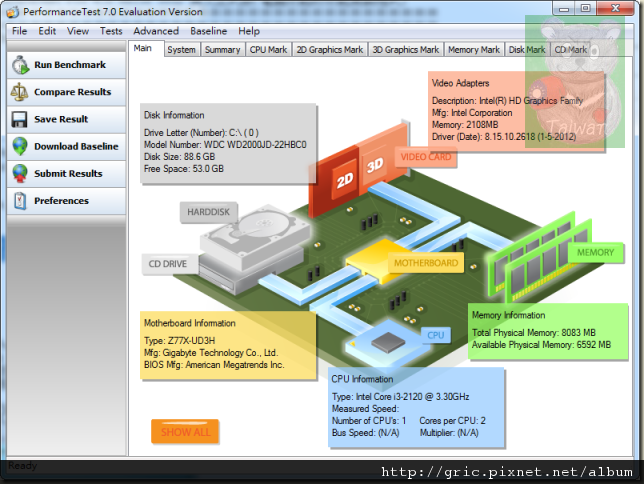This screenshot has height=484, width=644.
Task: Click the red 2D graphics card graphic
Action: [334, 182]
